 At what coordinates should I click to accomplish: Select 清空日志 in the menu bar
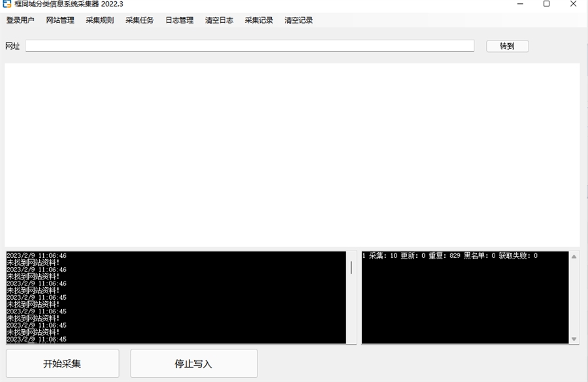[219, 20]
